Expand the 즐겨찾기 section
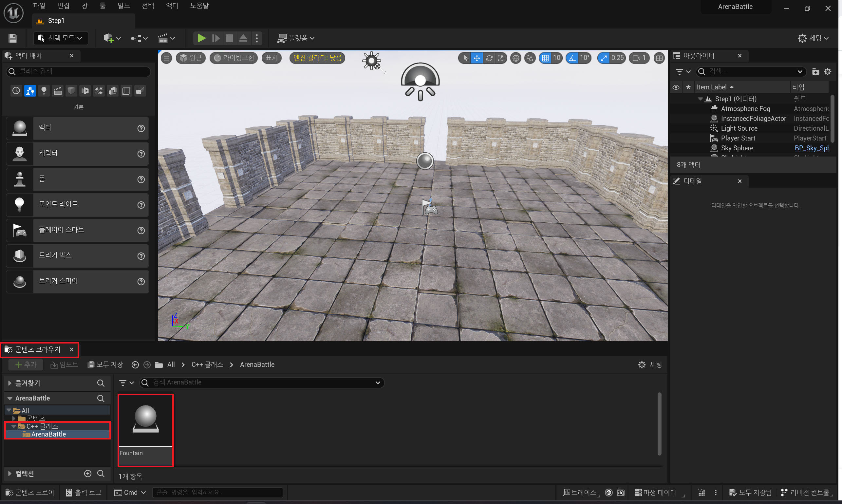 pos(9,383)
